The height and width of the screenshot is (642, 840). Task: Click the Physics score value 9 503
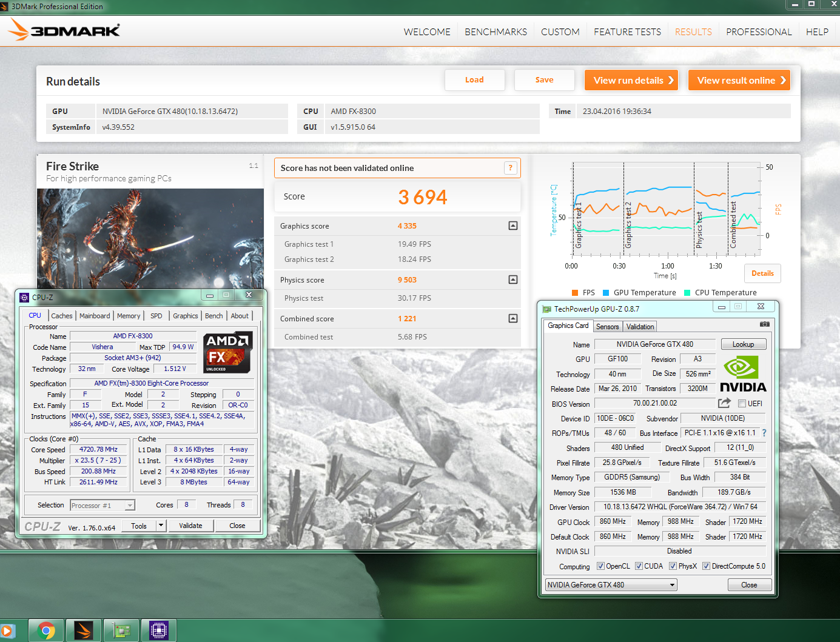coord(407,280)
